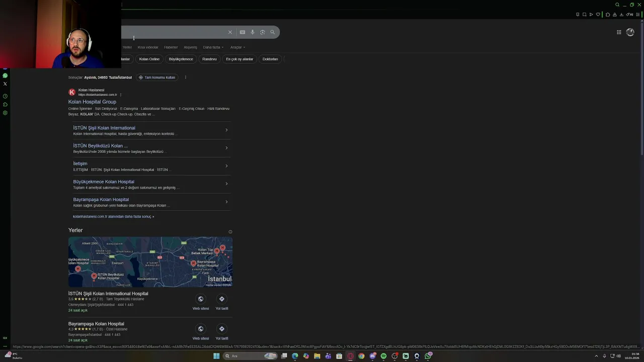Click the Windows taskbar Ara search box
The height and width of the screenshot is (362, 644).
tap(251, 356)
